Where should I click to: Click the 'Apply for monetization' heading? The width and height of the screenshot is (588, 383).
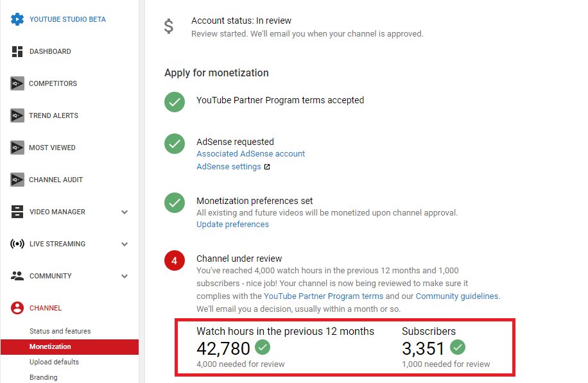pyautogui.click(x=216, y=72)
